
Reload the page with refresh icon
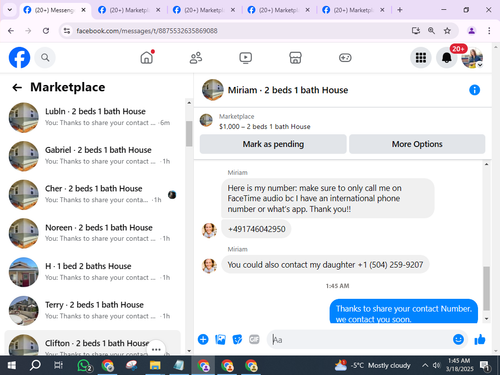(x=46, y=31)
